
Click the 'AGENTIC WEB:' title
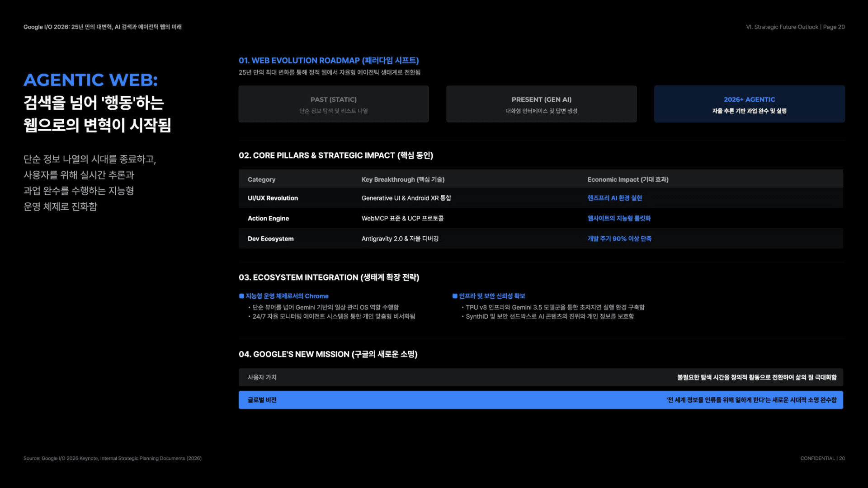coord(91,80)
